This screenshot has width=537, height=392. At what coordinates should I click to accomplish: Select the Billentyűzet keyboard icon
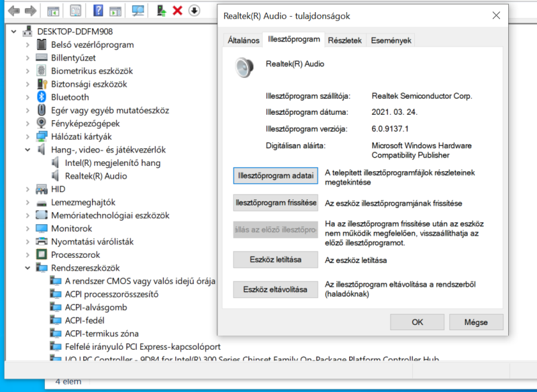pyautogui.click(x=42, y=58)
